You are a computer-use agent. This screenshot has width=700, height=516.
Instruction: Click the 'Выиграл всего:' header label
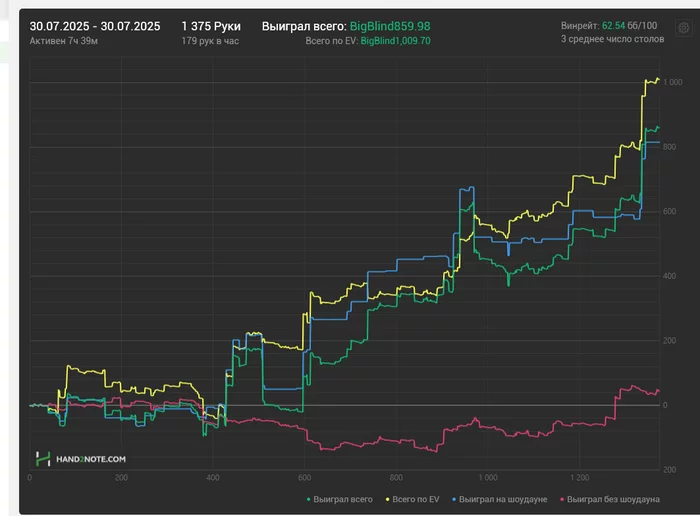(x=304, y=26)
